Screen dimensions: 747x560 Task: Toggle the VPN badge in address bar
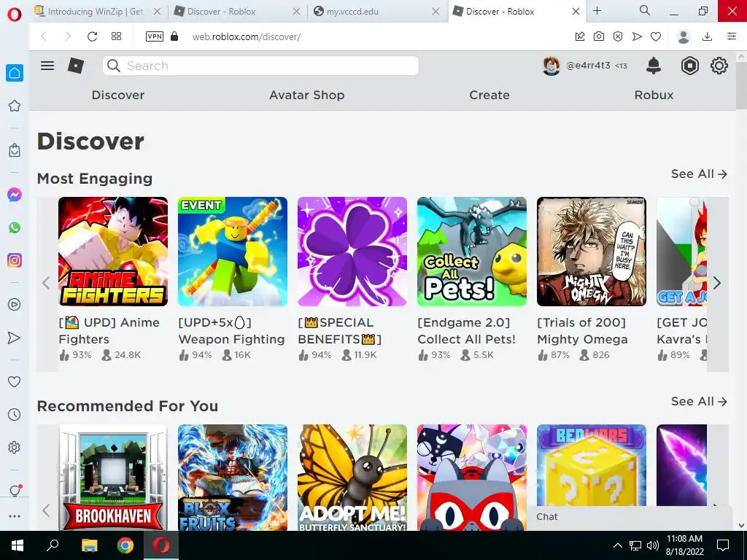tap(155, 36)
